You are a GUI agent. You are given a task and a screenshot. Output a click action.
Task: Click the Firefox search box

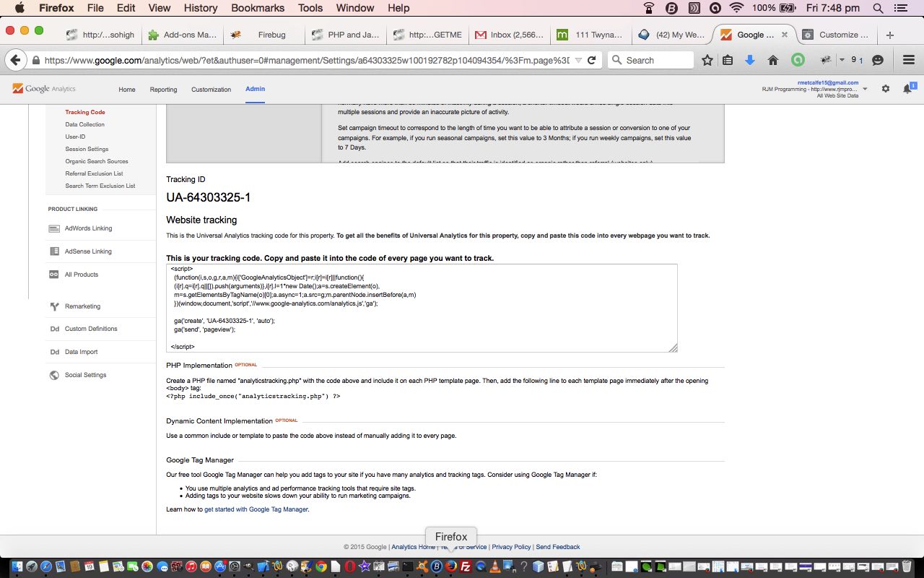(650, 60)
